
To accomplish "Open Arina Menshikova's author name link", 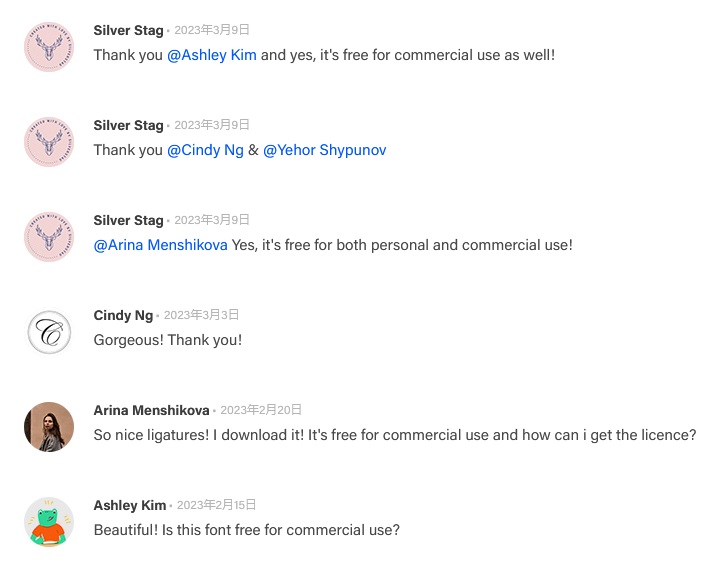I will point(151,410).
